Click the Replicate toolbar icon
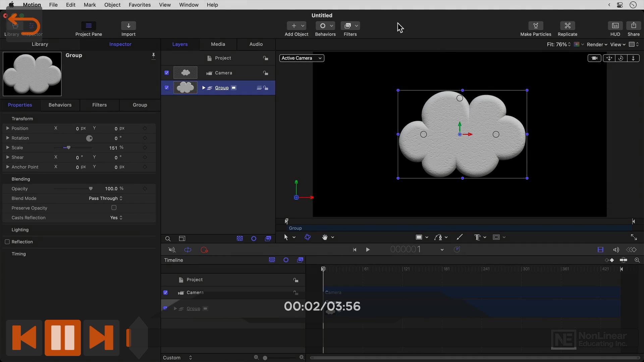The width and height of the screenshot is (644, 362). coord(568,26)
